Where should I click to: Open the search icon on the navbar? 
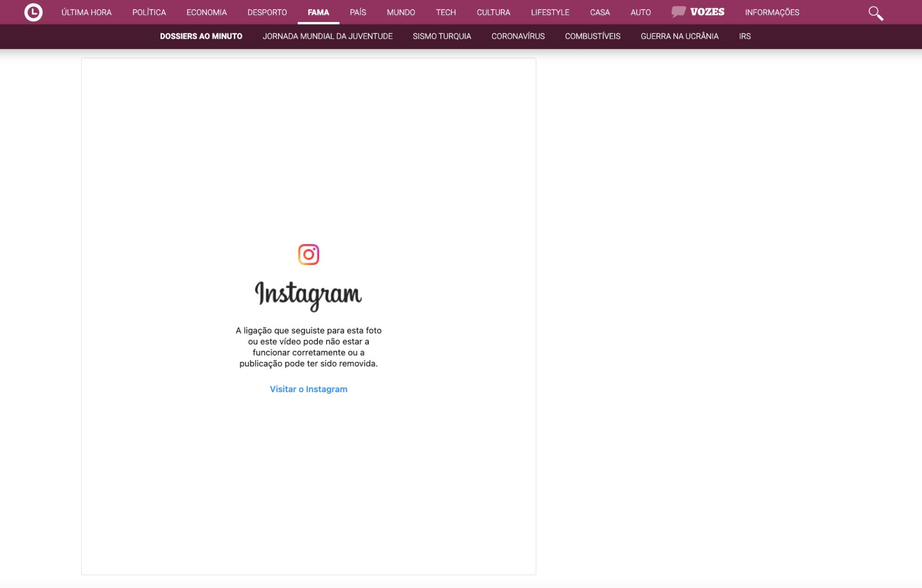pyautogui.click(x=875, y=12)
